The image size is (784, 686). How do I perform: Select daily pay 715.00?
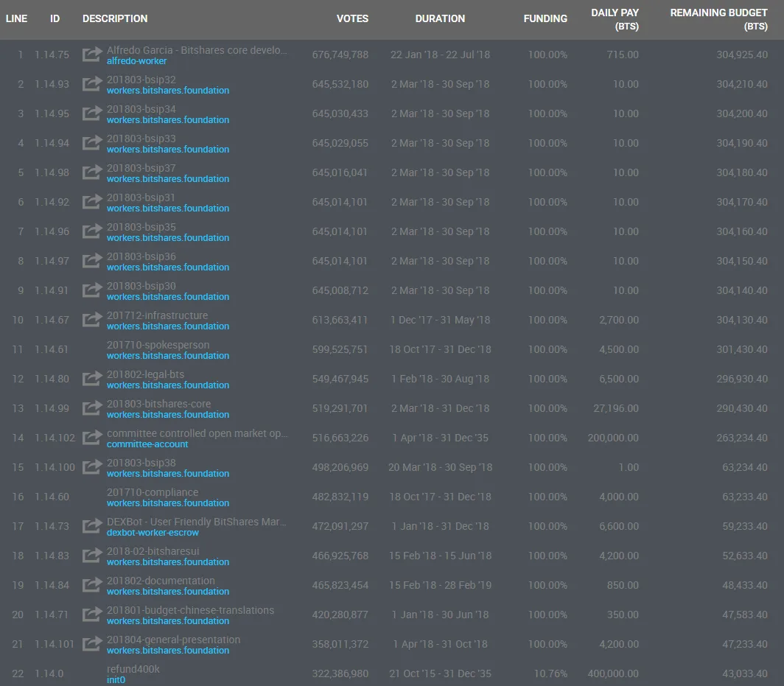(x=623, y=55)
